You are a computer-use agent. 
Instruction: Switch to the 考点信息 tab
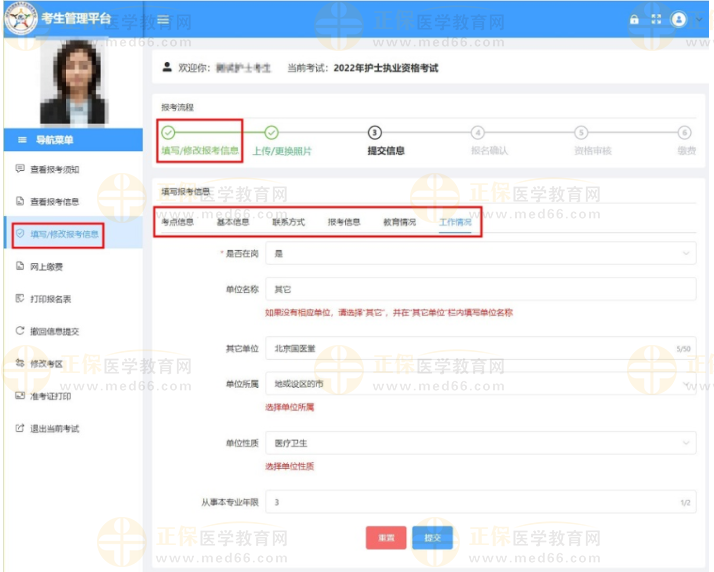tap(178, 222)
